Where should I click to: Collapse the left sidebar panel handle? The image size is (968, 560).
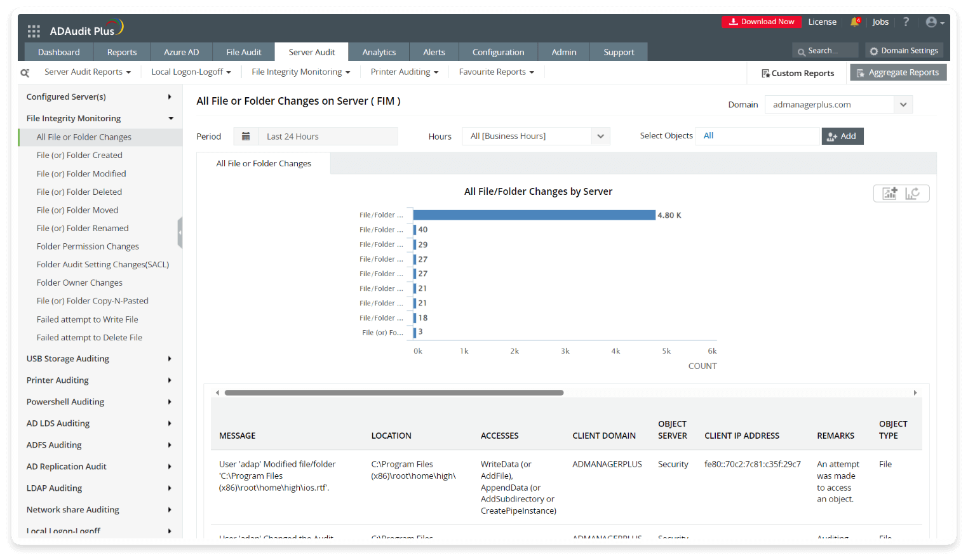[x=180, y=232]
